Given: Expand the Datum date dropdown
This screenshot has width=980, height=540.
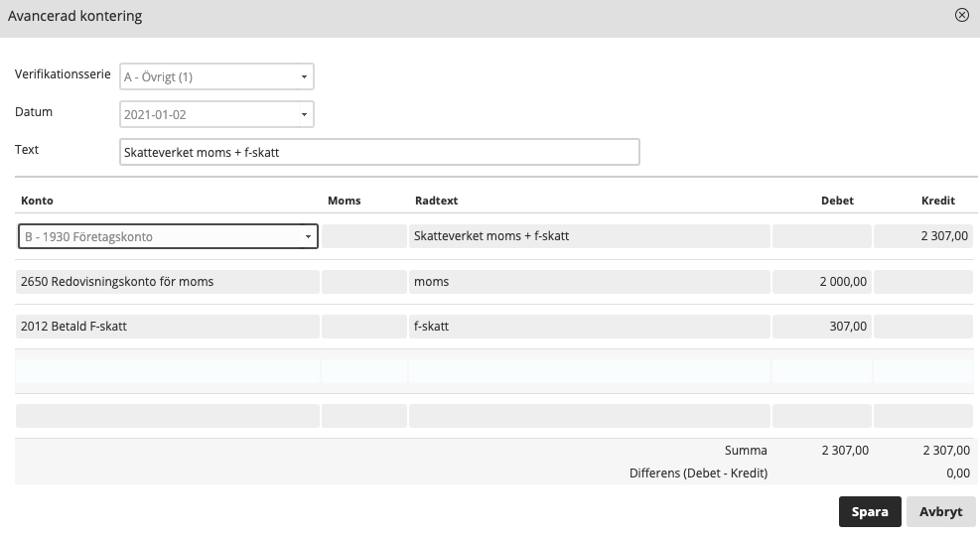Looking at the screenshot, I should pos(305,114).
